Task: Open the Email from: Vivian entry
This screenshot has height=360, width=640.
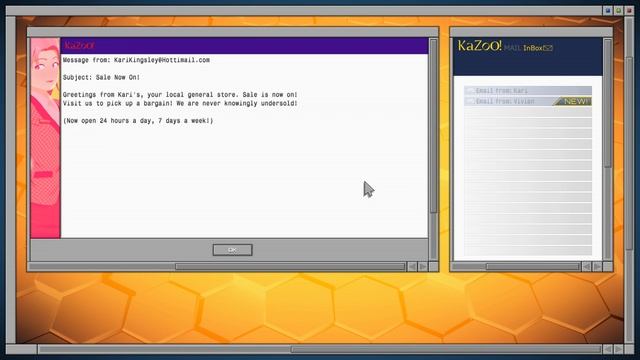Action: [x=528, y=101]
